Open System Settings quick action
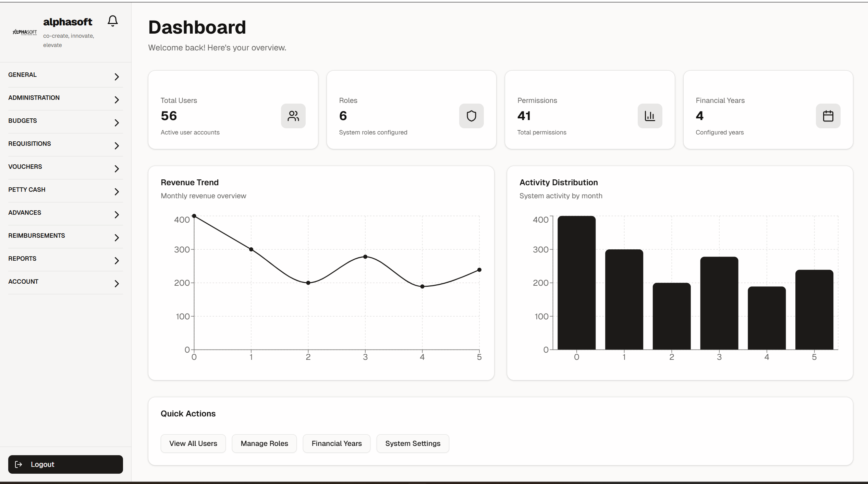Screen dimensions: 868x484 coord(412,443)
